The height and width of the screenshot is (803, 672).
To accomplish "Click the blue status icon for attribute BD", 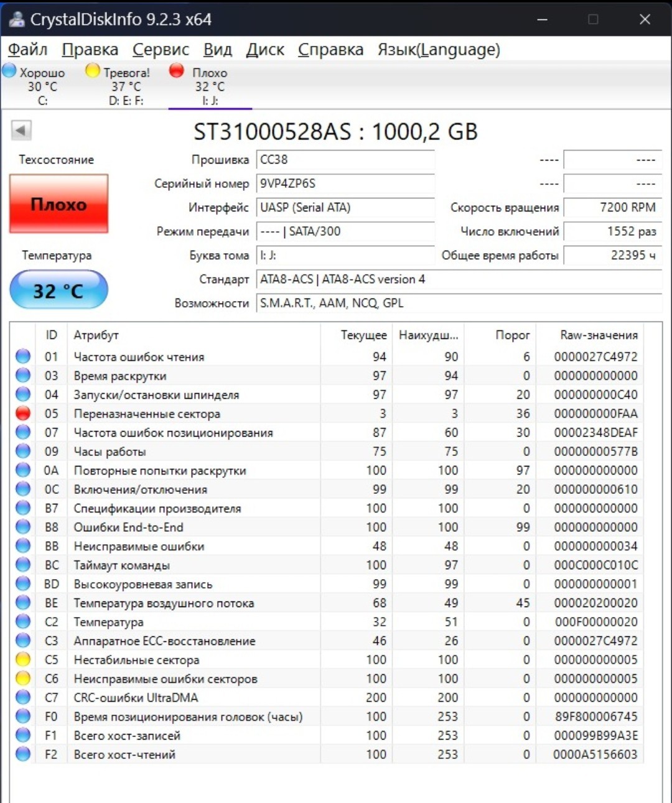I will (23, 583).
